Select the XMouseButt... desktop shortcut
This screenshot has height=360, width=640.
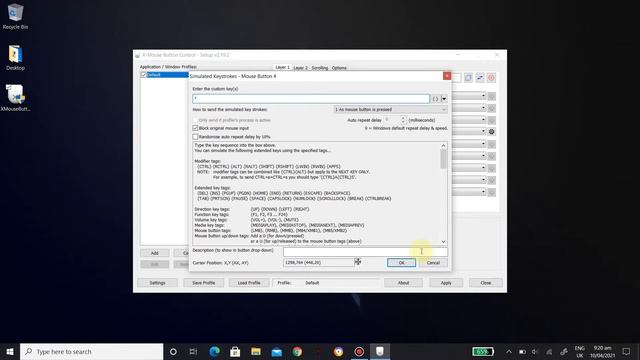coord(16,98)
